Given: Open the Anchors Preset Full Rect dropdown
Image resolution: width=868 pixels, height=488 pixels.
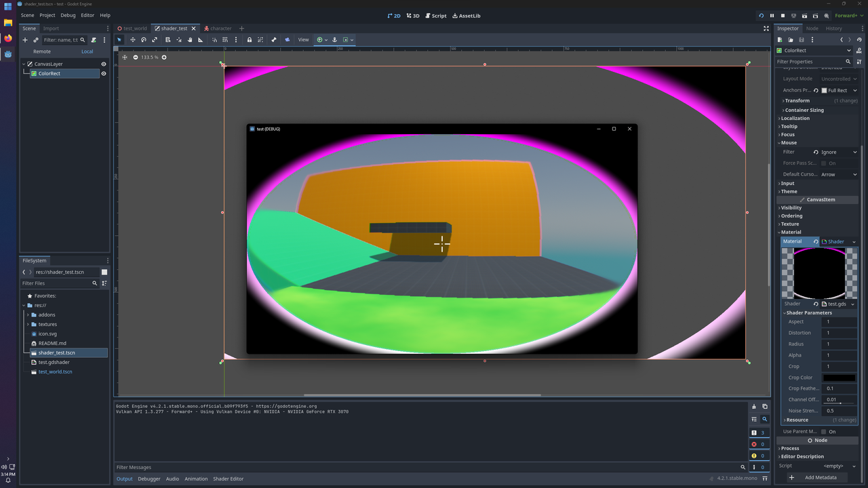Looking at the screenshot, I should click(x=840, y=90).
